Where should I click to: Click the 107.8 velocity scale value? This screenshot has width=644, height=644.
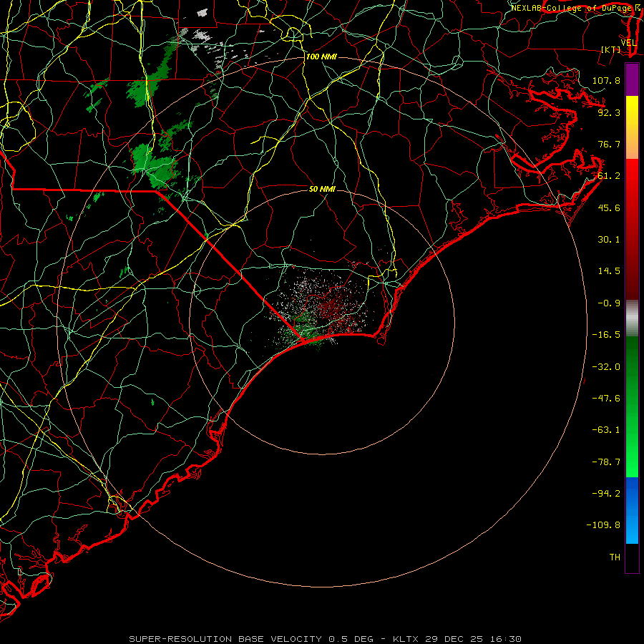click(x=606, y=80)
